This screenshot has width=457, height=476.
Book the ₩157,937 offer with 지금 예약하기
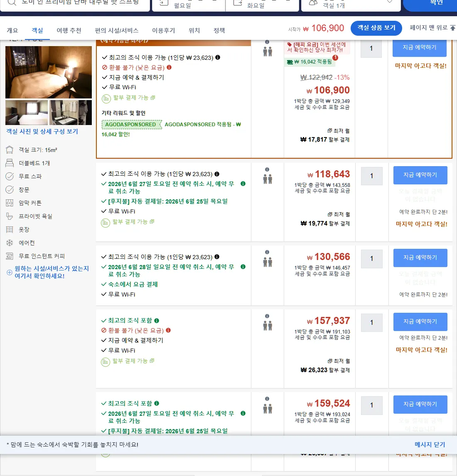(420, 322)
